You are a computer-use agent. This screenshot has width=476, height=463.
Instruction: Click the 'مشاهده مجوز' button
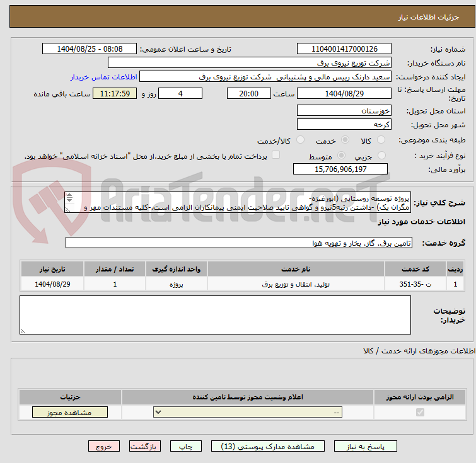click(x=70, y=413)
